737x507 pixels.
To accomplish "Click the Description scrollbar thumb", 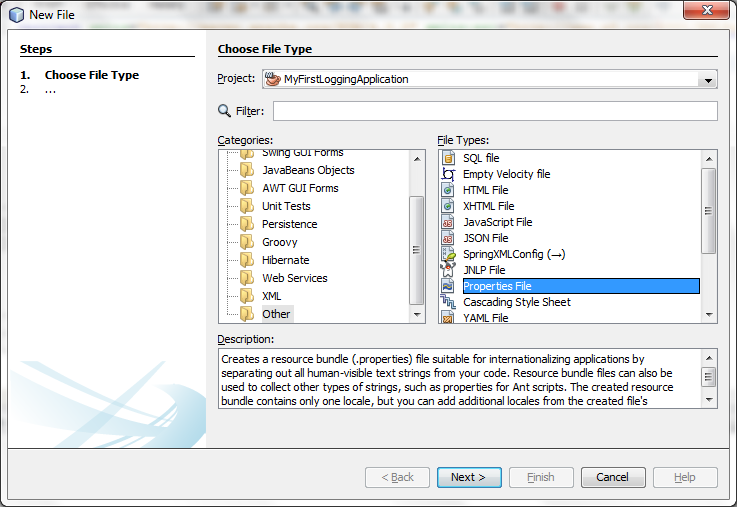I will point(708,376).
